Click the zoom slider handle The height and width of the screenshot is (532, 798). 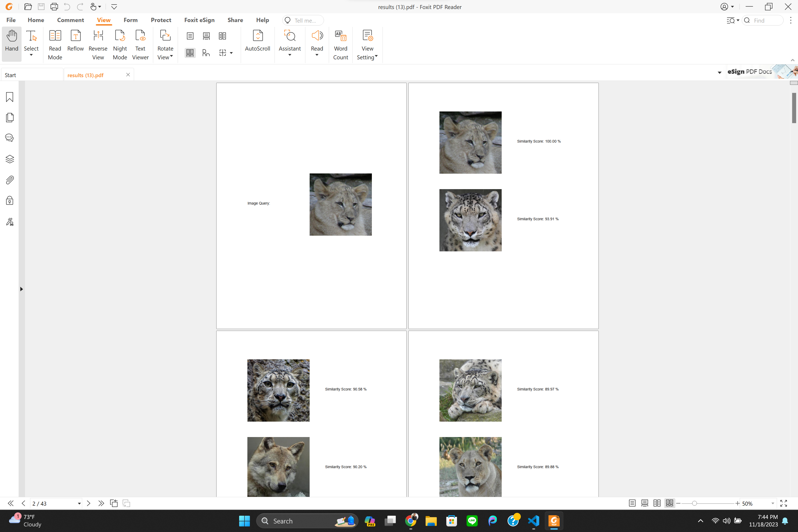click(694, 504)
